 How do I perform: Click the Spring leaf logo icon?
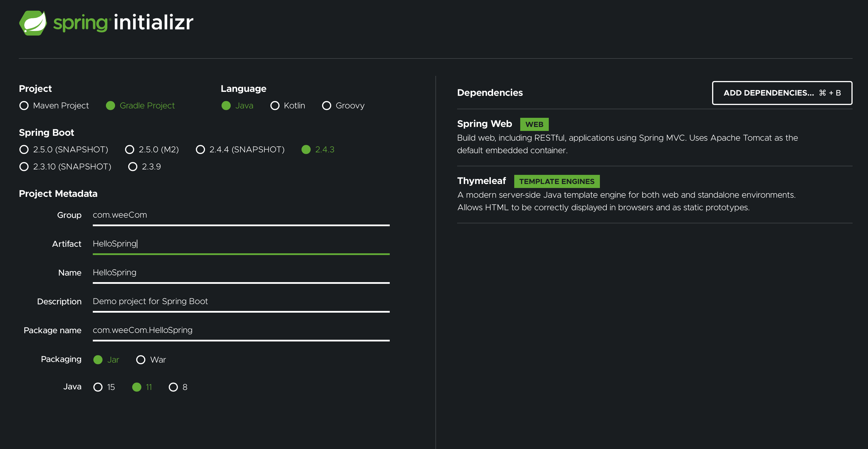click(33, 23)
